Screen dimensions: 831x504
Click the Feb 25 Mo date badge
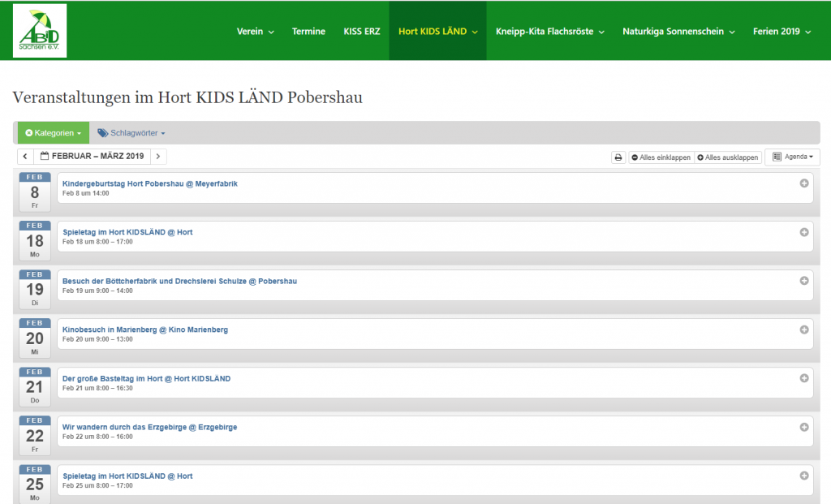click(x=34, y=485)
